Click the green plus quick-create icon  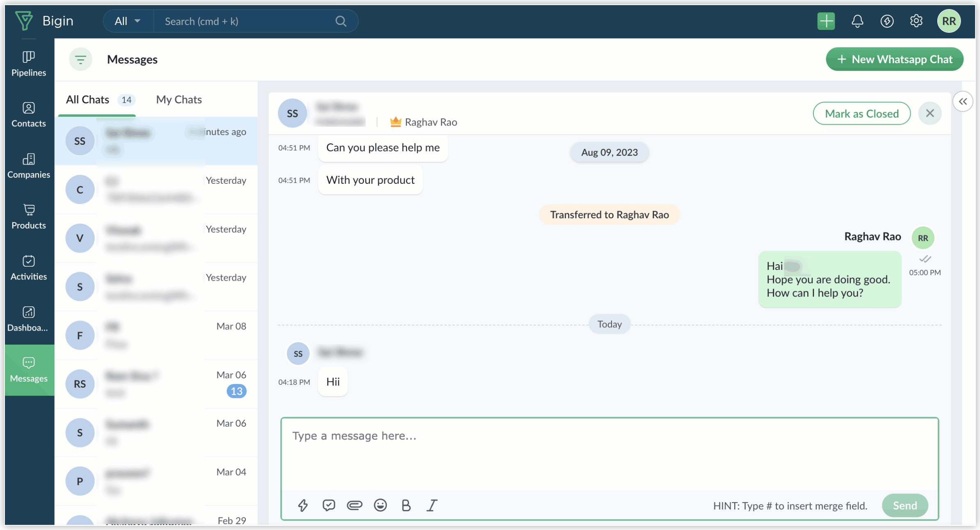[x=826, y=21]
